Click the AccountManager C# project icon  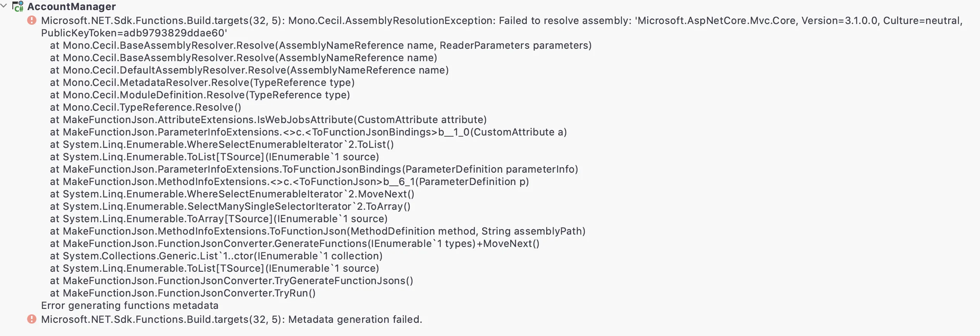18,7
